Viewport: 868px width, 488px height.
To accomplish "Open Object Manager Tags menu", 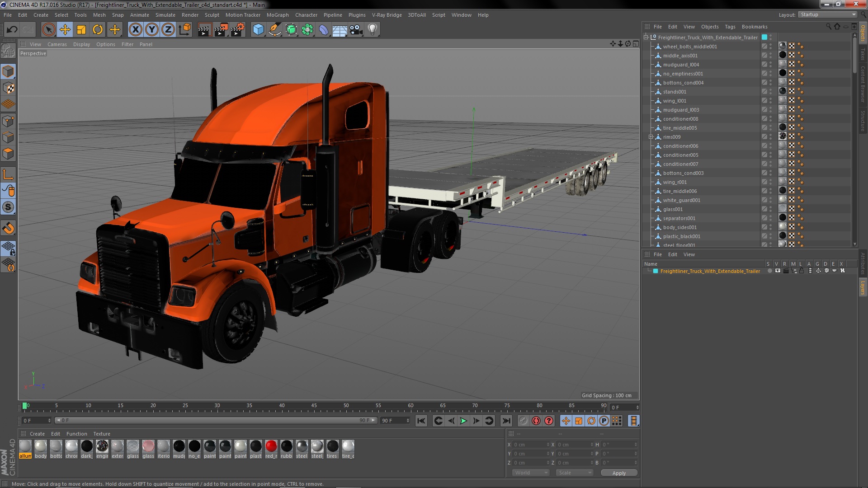I will click(x=730, y=27).
